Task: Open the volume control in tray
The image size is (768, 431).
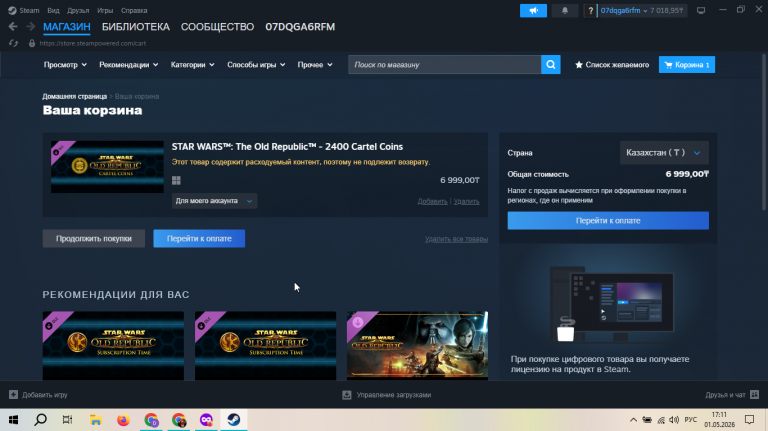Action: [674, 420]
